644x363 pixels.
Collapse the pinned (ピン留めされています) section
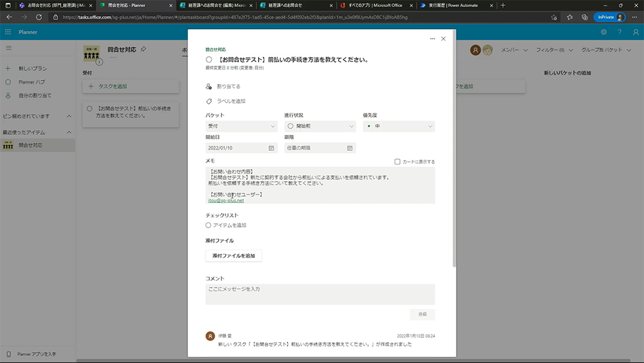click(69, 116)
